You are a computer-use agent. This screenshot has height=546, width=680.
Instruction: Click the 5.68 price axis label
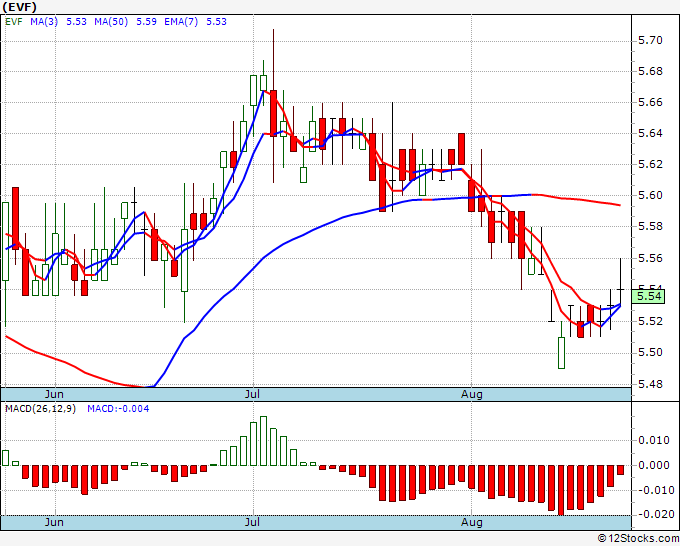(651, 72)
